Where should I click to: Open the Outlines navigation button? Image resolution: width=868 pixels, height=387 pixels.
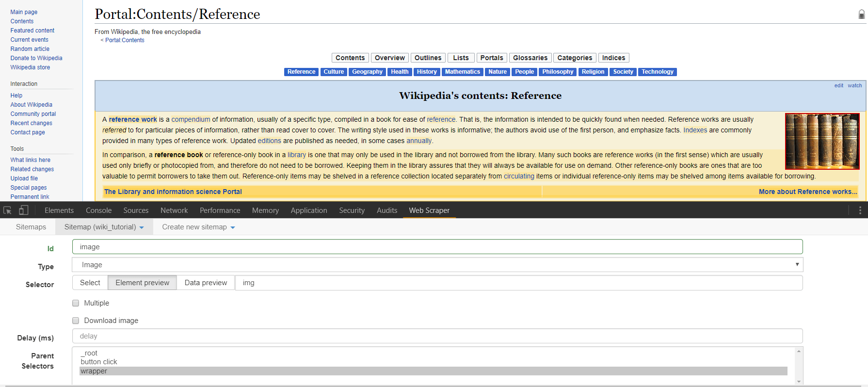[x=428, y=58]
